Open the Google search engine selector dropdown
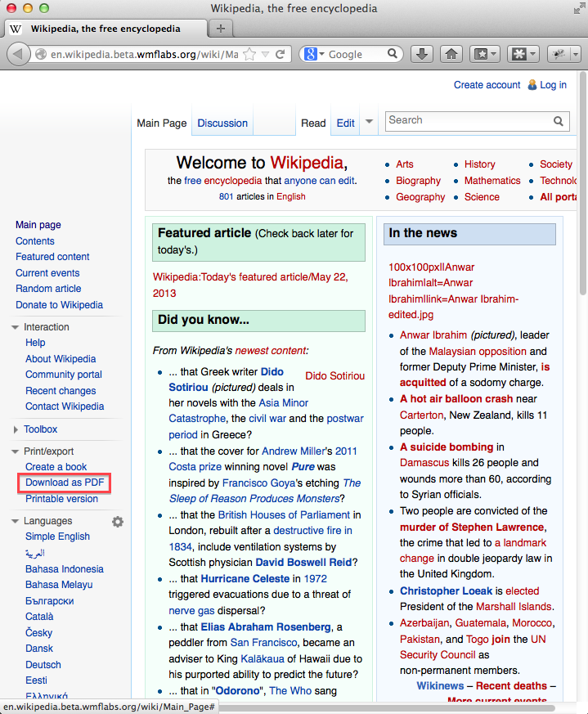588x714 pixels. (314, 54)
